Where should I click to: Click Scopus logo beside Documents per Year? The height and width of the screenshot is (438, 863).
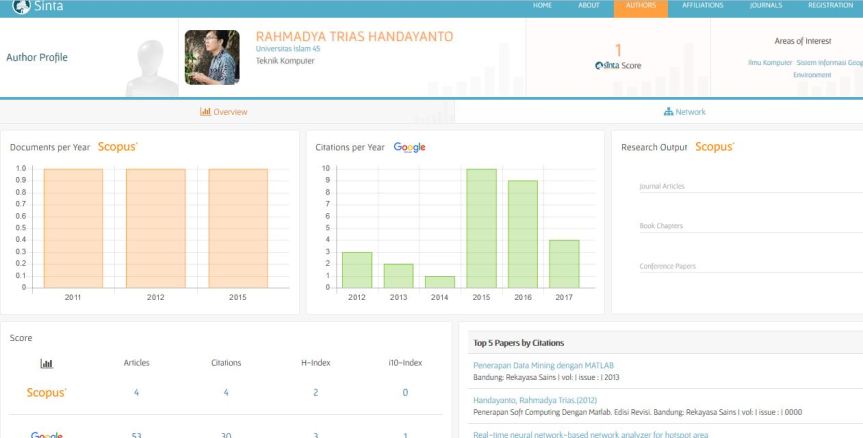pyautogui.click(x=117, y=147)
